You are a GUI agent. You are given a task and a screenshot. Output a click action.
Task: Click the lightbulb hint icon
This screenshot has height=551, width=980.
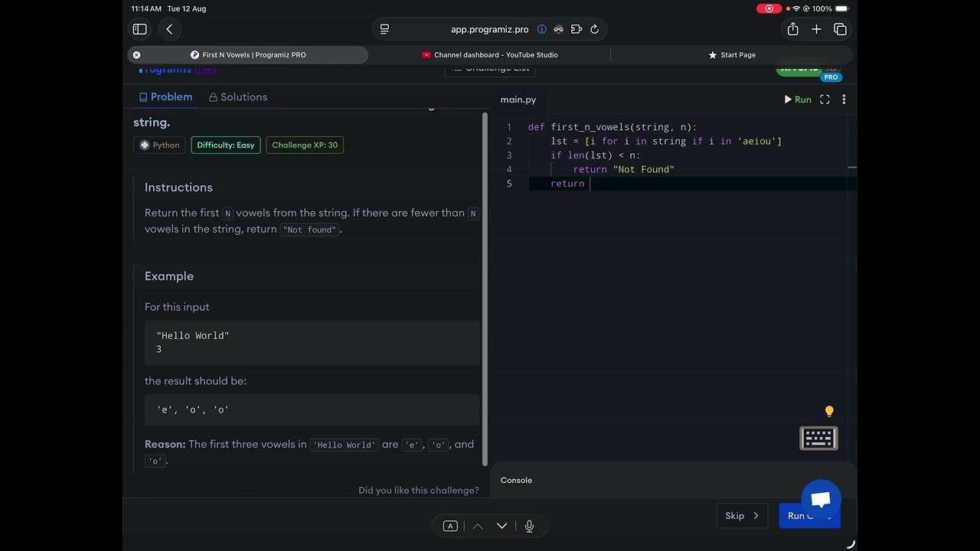(829, 412)
